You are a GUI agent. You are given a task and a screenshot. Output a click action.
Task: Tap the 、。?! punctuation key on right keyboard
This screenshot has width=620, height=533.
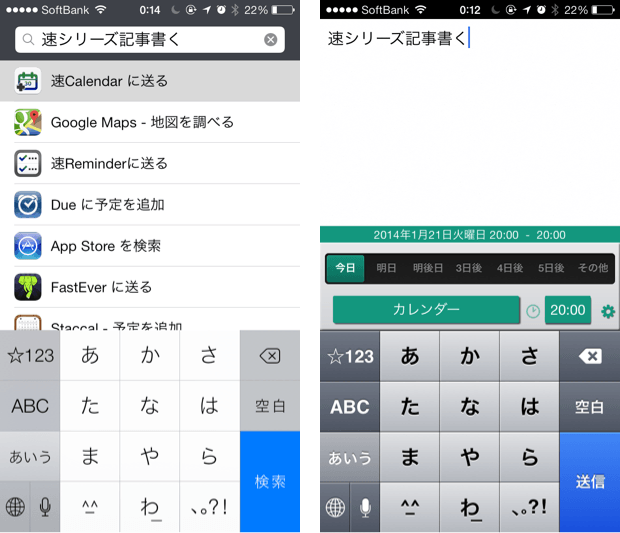529,507
